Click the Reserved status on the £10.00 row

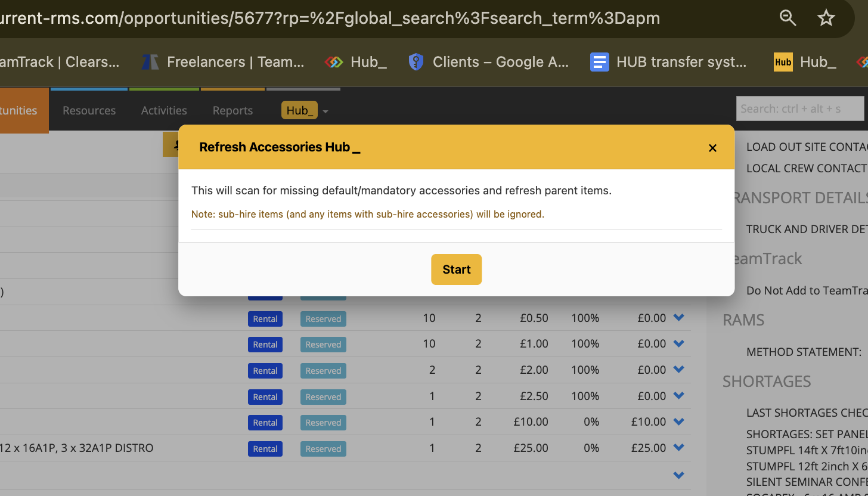coord(323,423)
